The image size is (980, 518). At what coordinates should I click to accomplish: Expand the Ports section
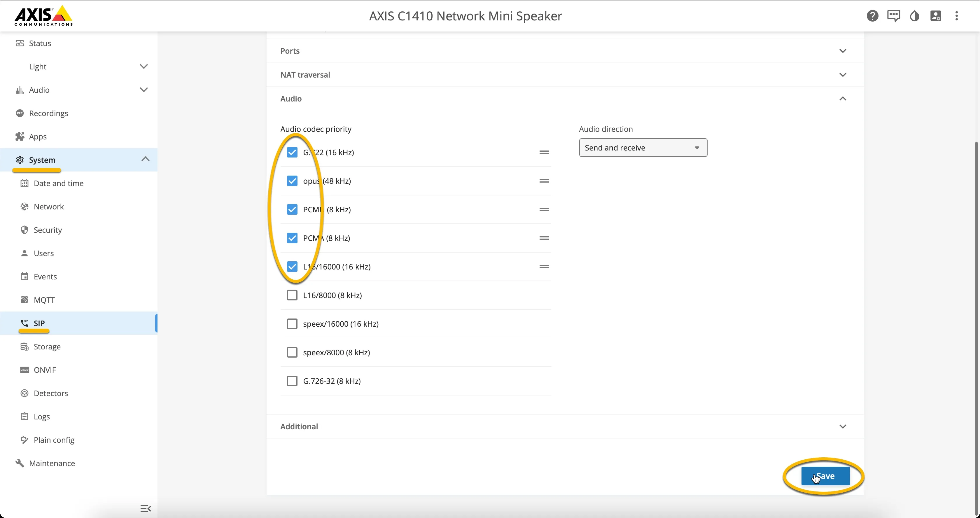coord(565,51)
